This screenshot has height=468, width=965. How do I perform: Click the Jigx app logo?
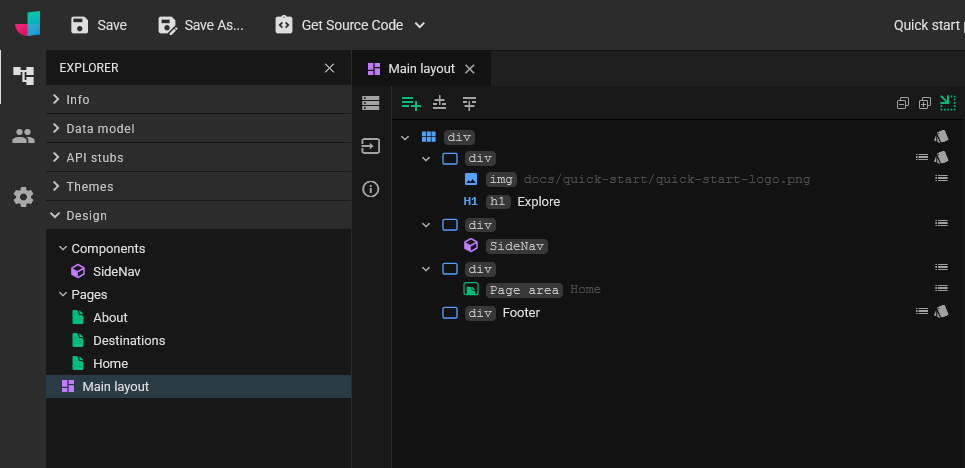pos(28,24)
